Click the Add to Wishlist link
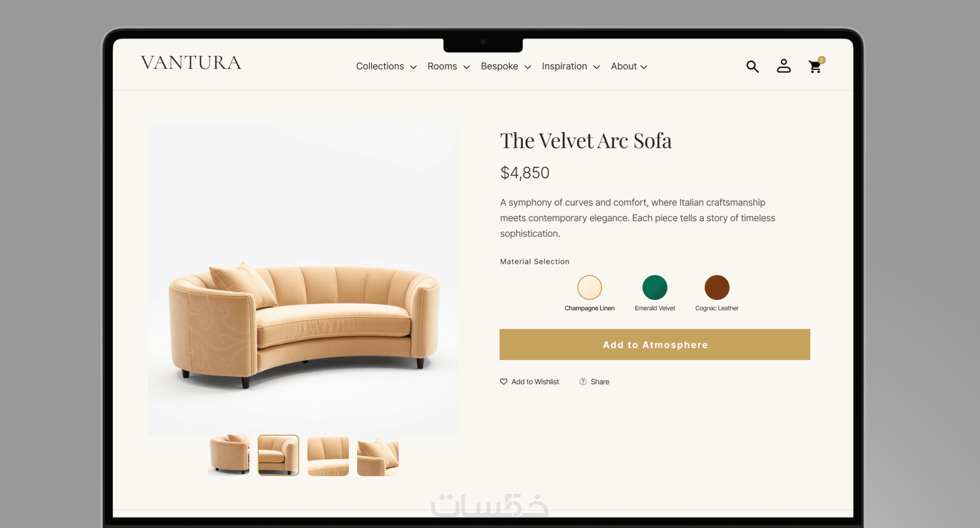The image size is (980, 528). click(x=535, y=381)
